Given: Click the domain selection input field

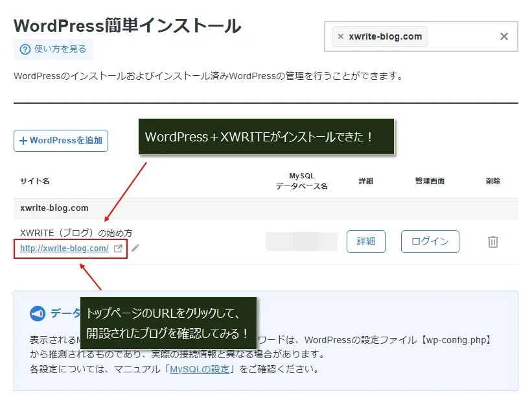Looking at the screenshot, I should [421, 36].
